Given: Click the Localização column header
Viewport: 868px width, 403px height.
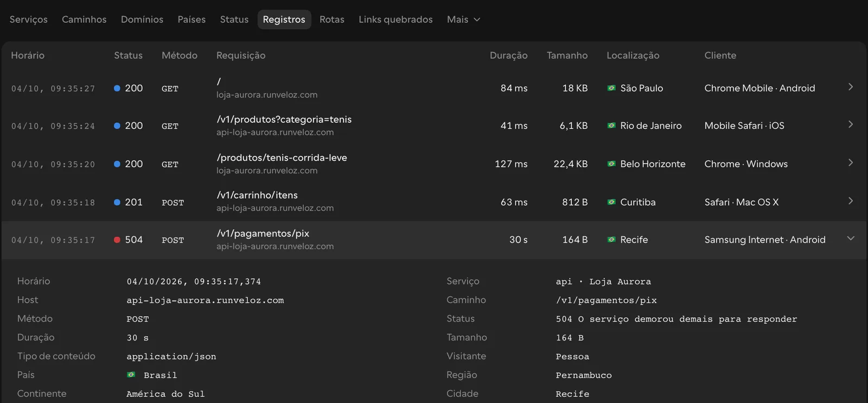Looking at the screenshot, I should tap(633, 55).
